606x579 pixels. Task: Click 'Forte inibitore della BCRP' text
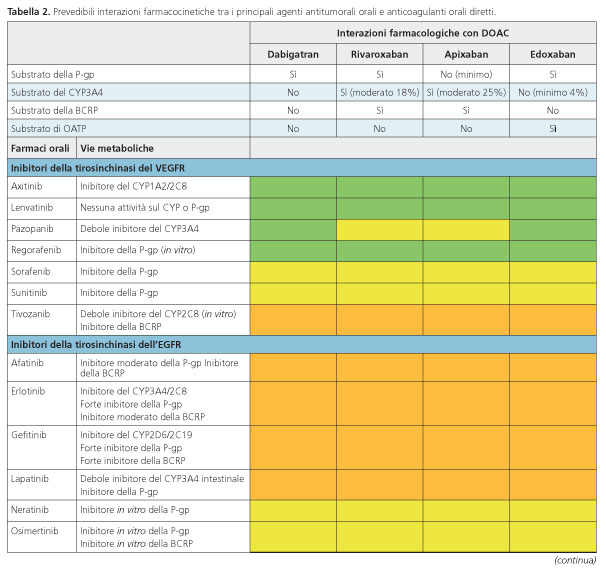tap(133, 461)
